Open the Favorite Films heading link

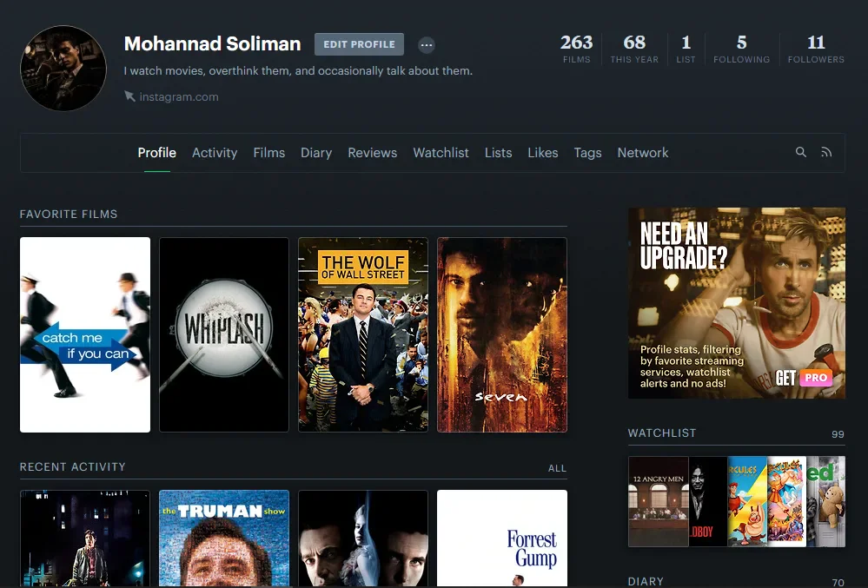coord(69,214)
